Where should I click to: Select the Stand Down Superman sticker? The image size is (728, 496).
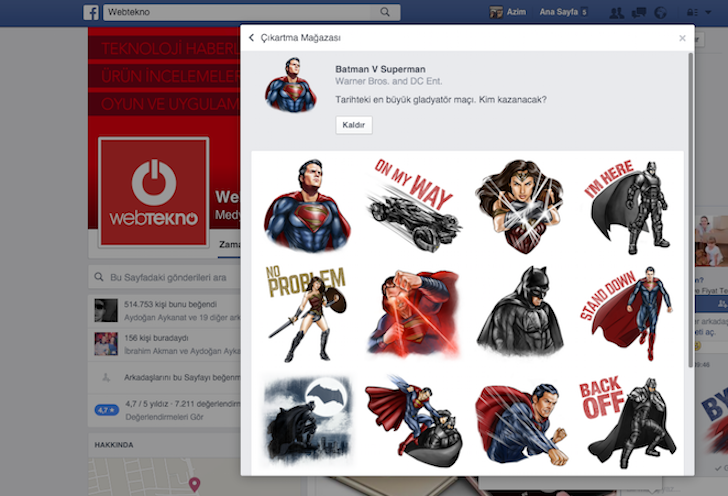[x=627, y=313]
